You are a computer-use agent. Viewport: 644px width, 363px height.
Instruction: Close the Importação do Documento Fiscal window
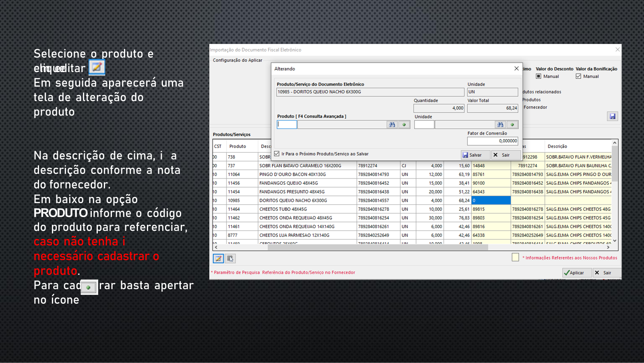617,50
